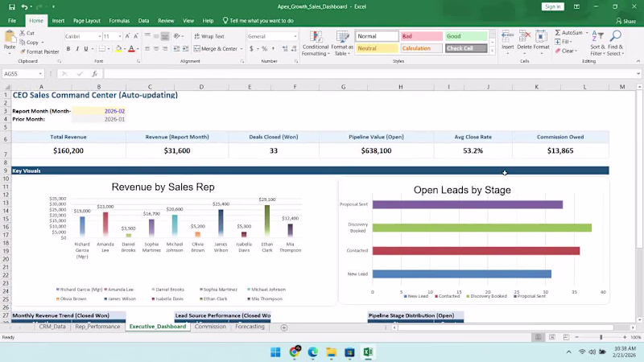
Task: Open Sort & Filter
Action: tap(597, 43)
